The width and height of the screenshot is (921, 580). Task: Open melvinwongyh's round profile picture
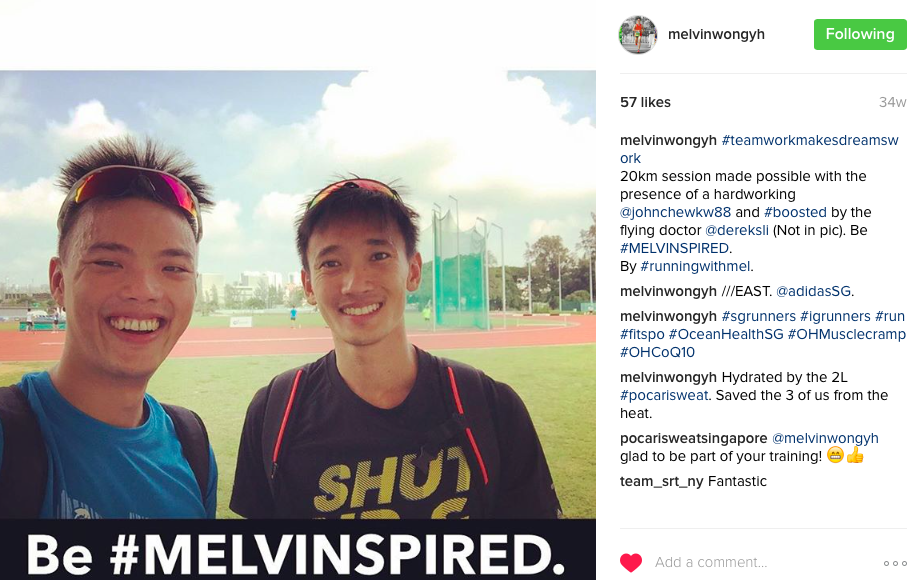click(x=637, y=35)
